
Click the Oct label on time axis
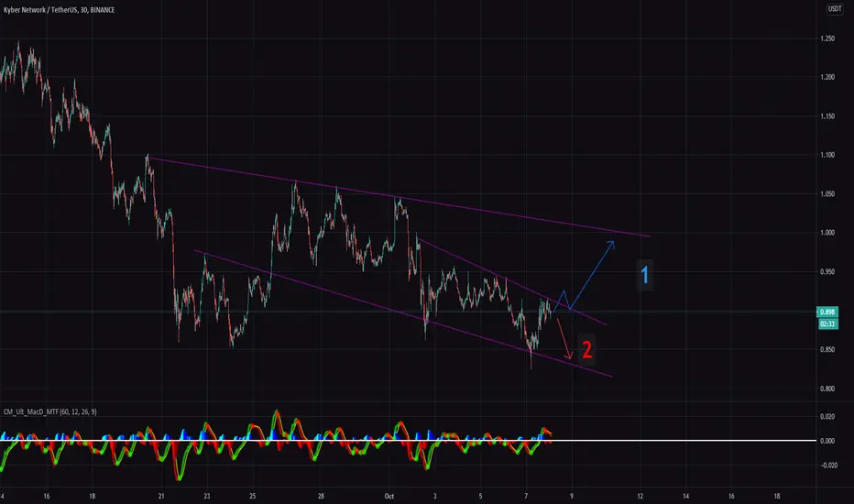coord(389,497)
